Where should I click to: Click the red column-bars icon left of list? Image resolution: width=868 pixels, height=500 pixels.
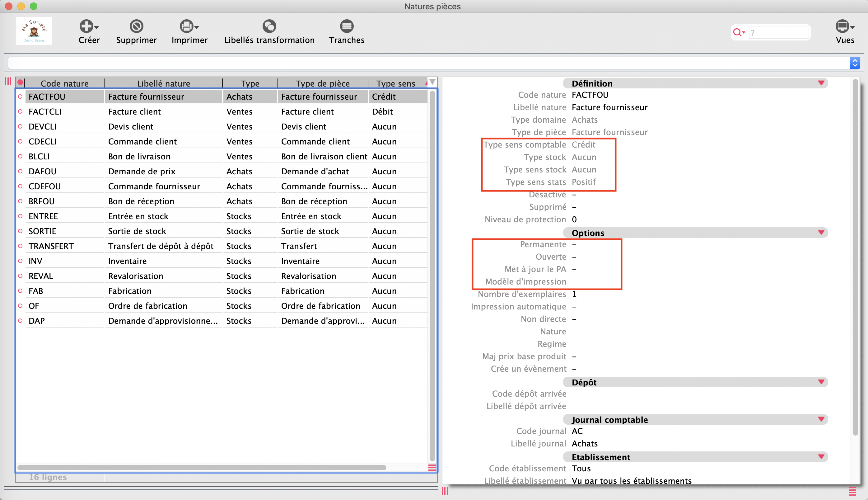pyautogui.click(x=8, y=82)
